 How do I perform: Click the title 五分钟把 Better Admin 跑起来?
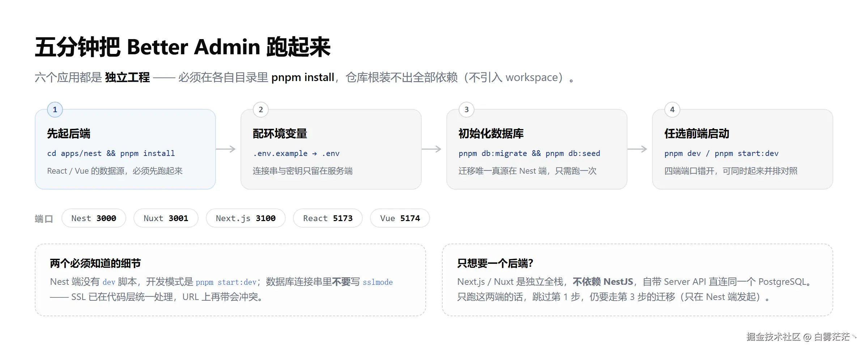[x=183, y=47]
